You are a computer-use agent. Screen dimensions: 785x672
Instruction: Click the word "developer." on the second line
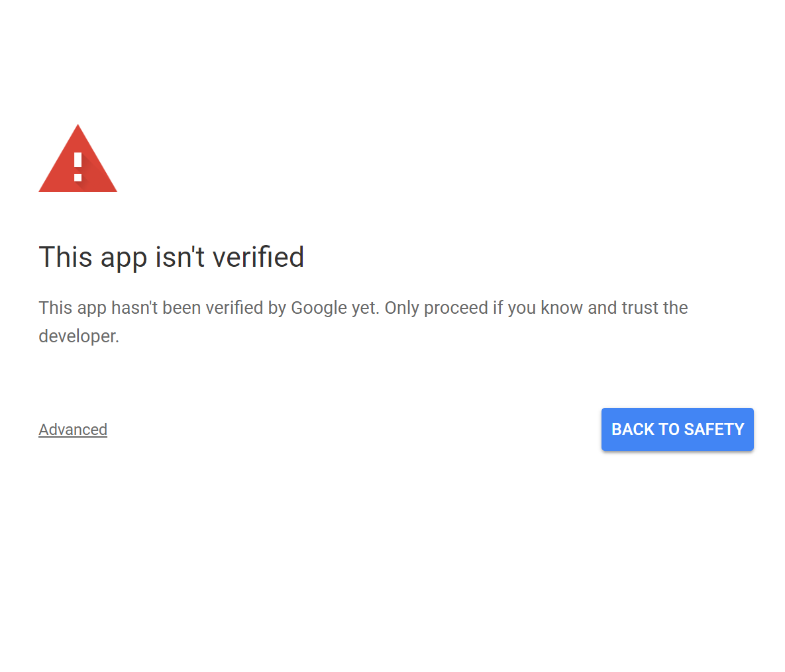pyautogui.click(x=79, y=337)
